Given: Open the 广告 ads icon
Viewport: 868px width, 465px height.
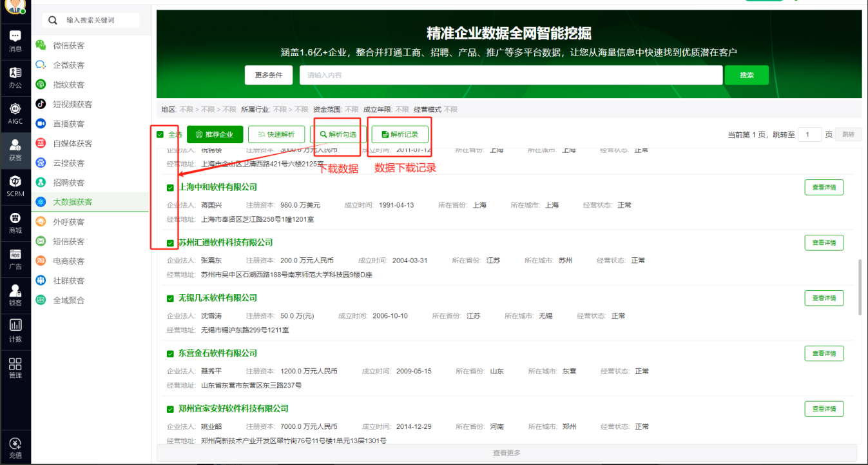Looking at the screenshot, I should pos(15,259).
